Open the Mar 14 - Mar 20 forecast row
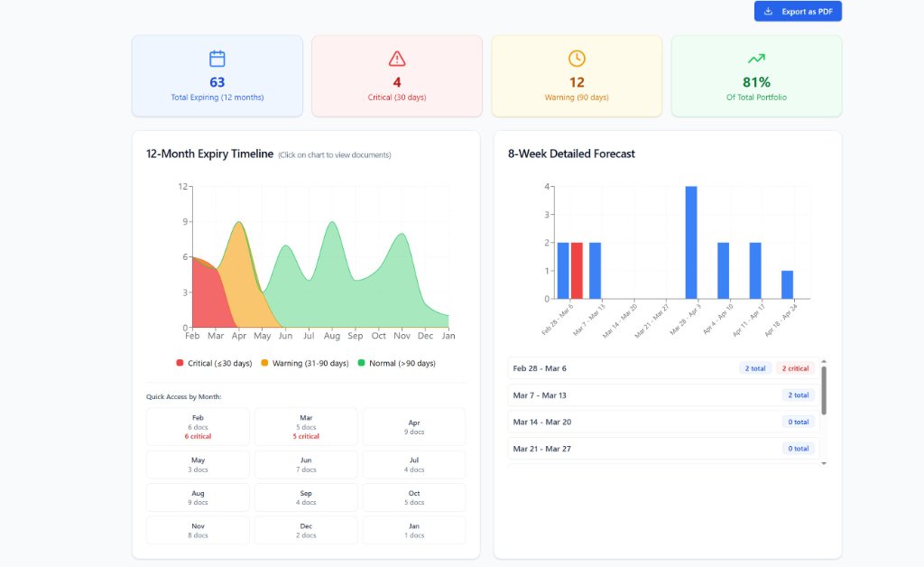 663,422
